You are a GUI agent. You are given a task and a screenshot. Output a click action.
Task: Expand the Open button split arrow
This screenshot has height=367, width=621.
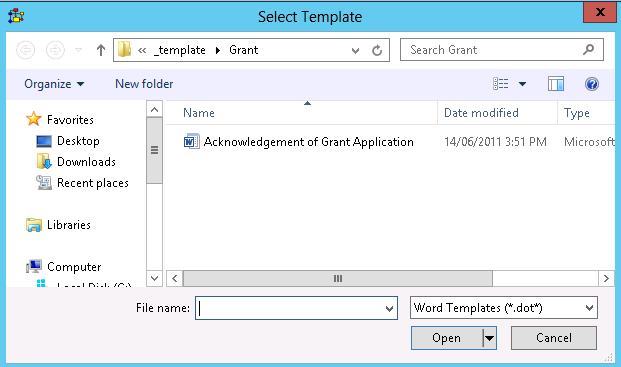(490, 338)
